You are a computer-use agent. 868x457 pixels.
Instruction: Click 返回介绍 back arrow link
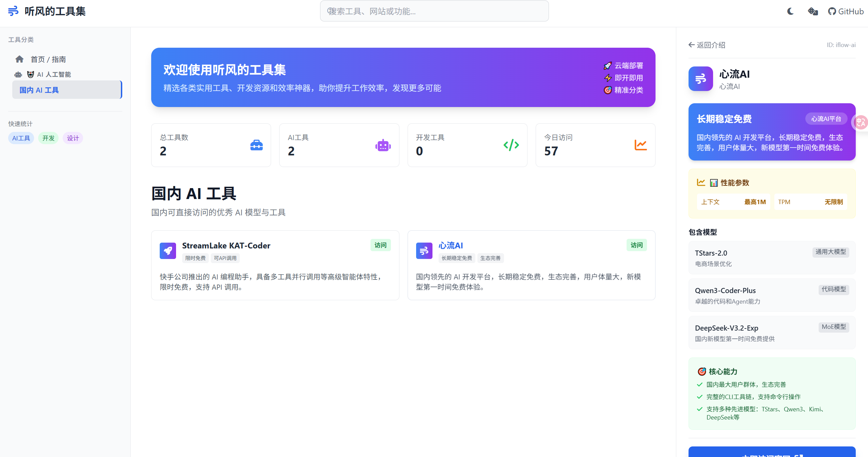click(x=707, y=45)
